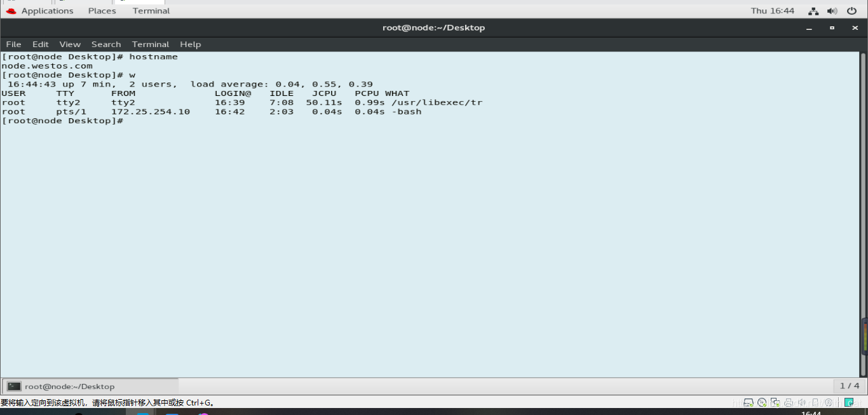Open the Terminal menu in top panel
This screenshot has width=868, height=415.
[x=151, y=11]
